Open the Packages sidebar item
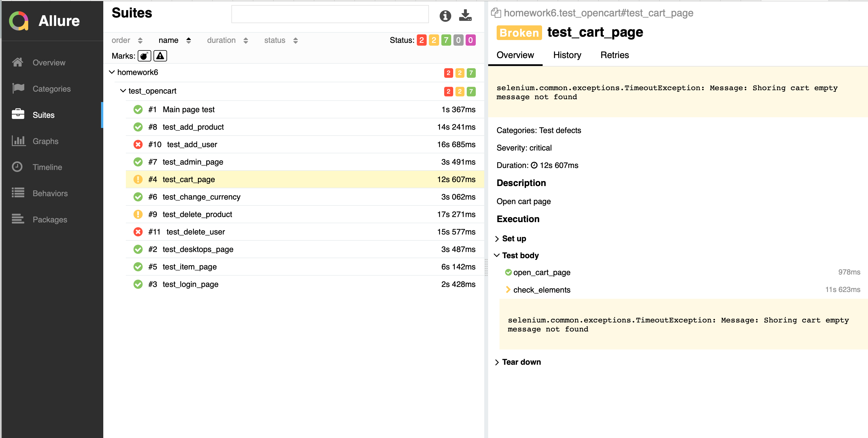The image size is (868, 438). pos(50,220)
